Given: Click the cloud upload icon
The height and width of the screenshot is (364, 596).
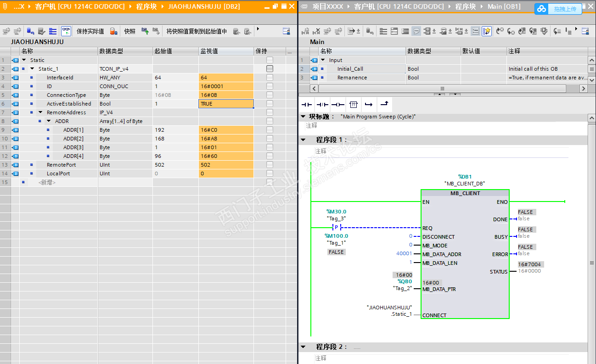Looking at the screenshot, I should point(542,9).
